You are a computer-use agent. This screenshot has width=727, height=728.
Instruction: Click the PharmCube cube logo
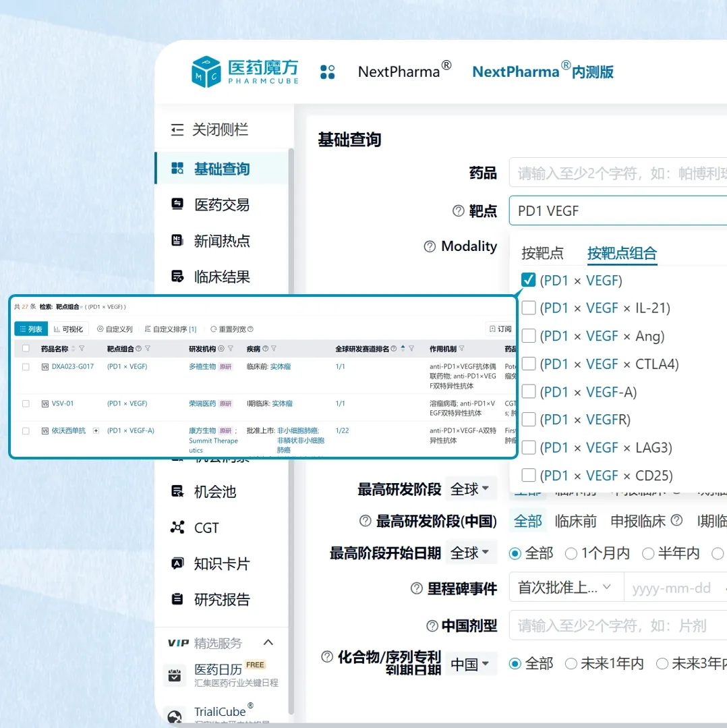click(x=206, y=72)
